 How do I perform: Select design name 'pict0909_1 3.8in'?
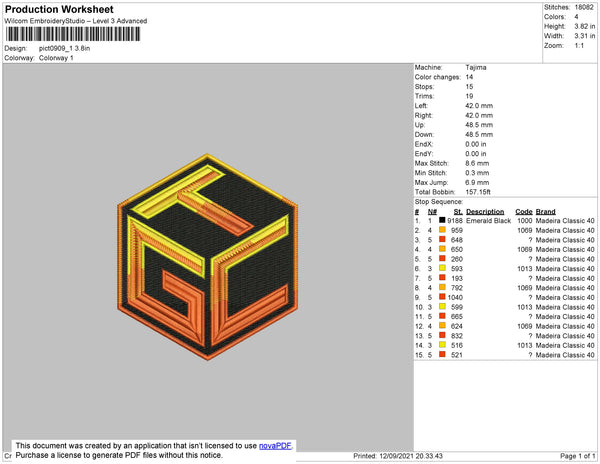tap(64, 49)
